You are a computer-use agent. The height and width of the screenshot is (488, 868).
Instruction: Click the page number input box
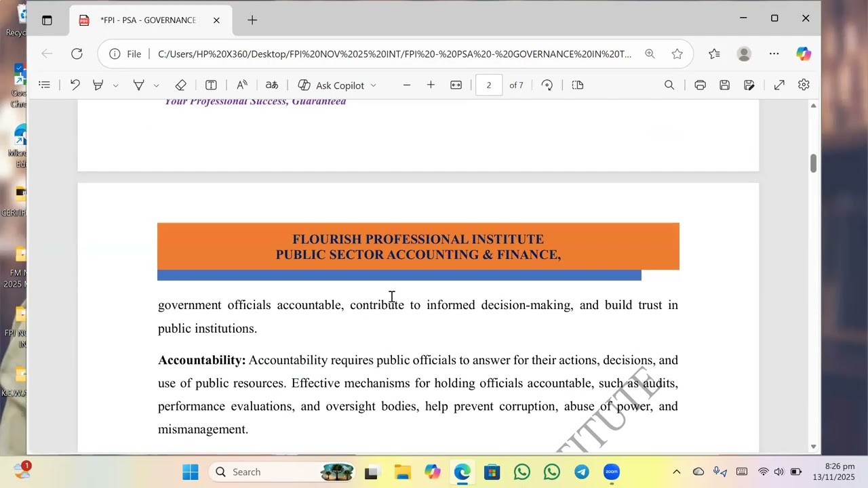489,85
